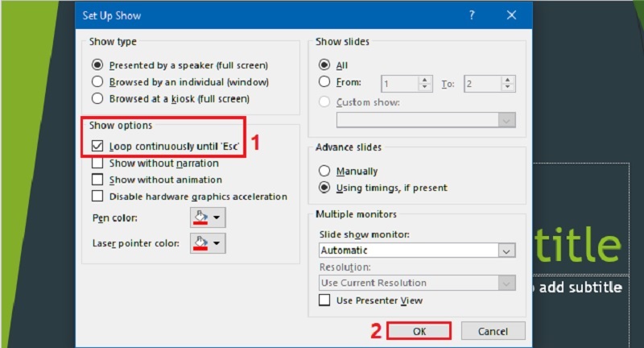644x348 pixels.
Task: Click the Pen color paint bucket icon
Action: point(200,217)
